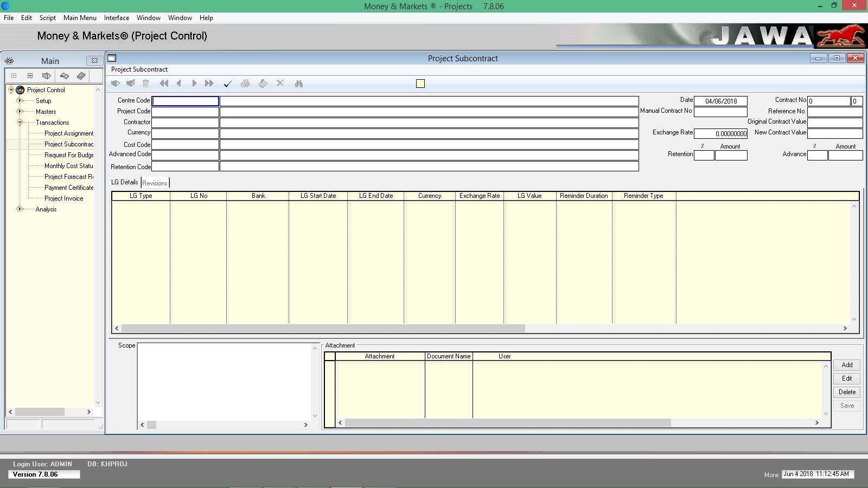
Task: Go to first record with double-left arrow
Action: (164, 84)
